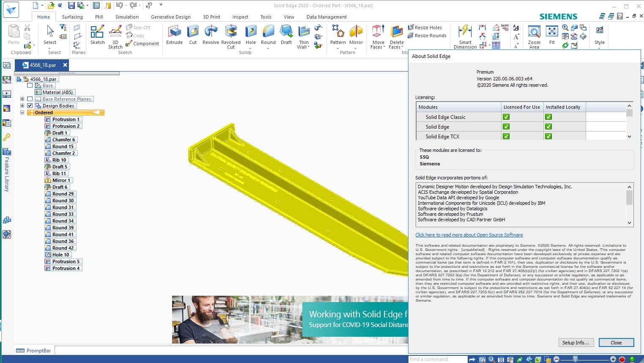This screenshot has width=644, height=363.
Task: Open the Select group dropdown arrow
Action: 50,48
